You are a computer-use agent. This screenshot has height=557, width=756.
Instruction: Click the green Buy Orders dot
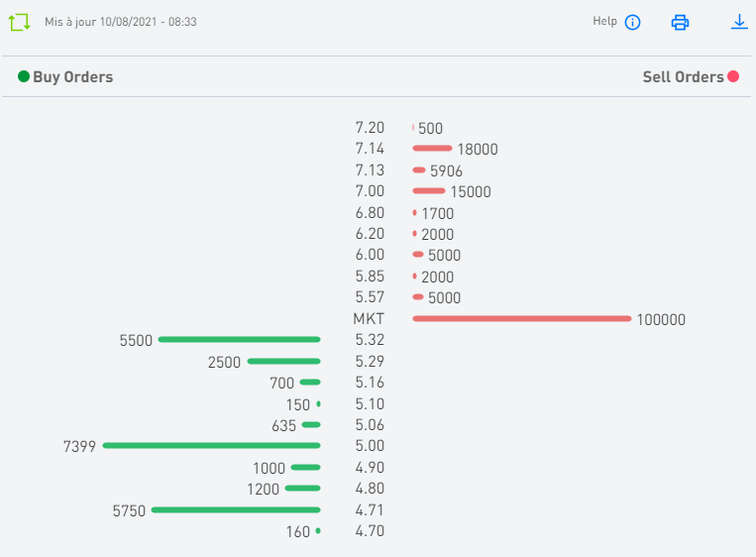point(24,76)
